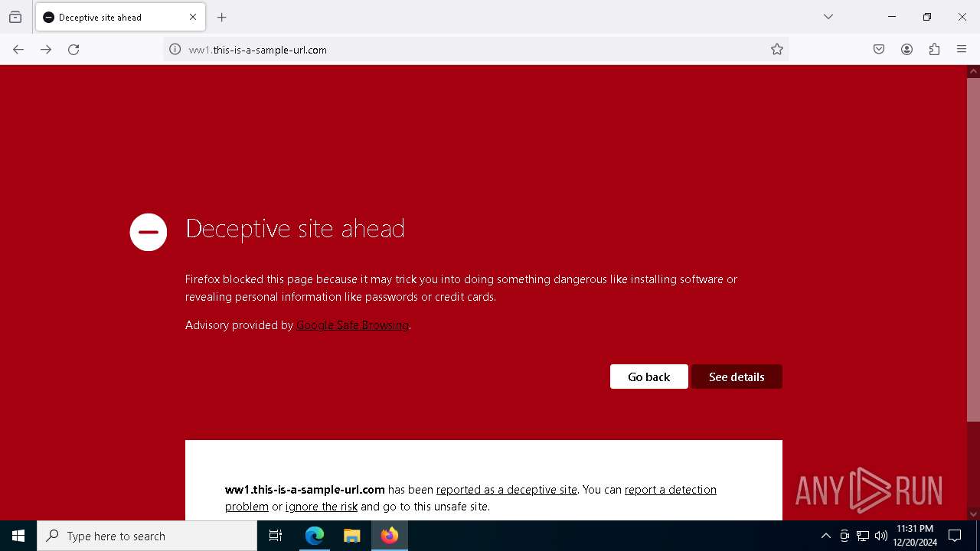Click the white blocked-site circle icon
Screen dimensions: 980x551
[x=149, y=232]
